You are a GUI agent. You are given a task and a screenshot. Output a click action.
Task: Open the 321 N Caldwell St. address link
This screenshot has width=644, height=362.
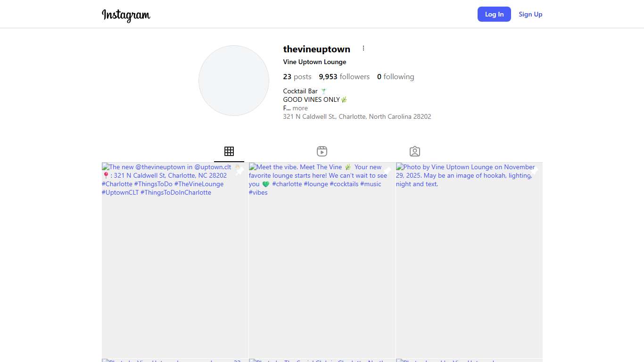pos(357,116)
